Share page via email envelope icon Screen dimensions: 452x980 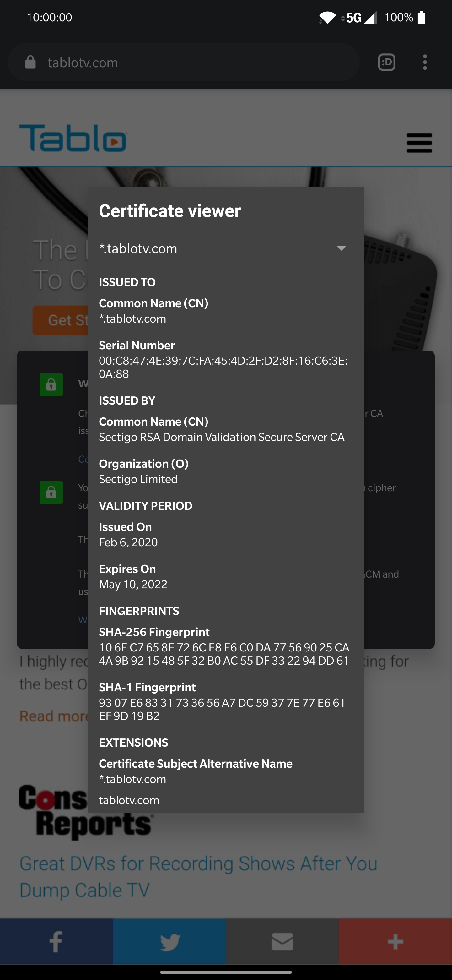click(x=282, y=942)
